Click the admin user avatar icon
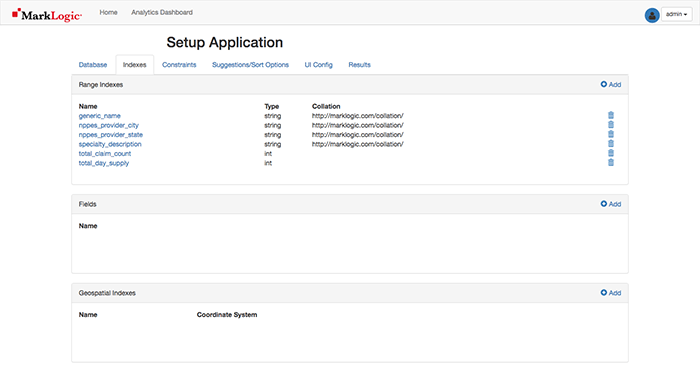The image size is (700, 369). [652, 15]
